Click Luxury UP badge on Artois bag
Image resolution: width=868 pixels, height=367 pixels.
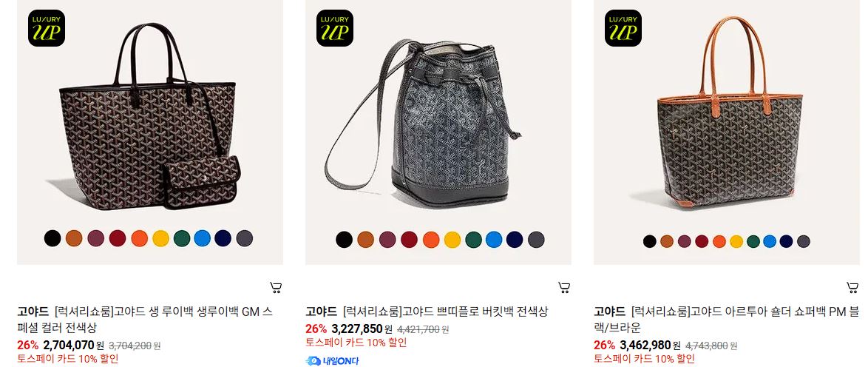(x=623, y=28)
